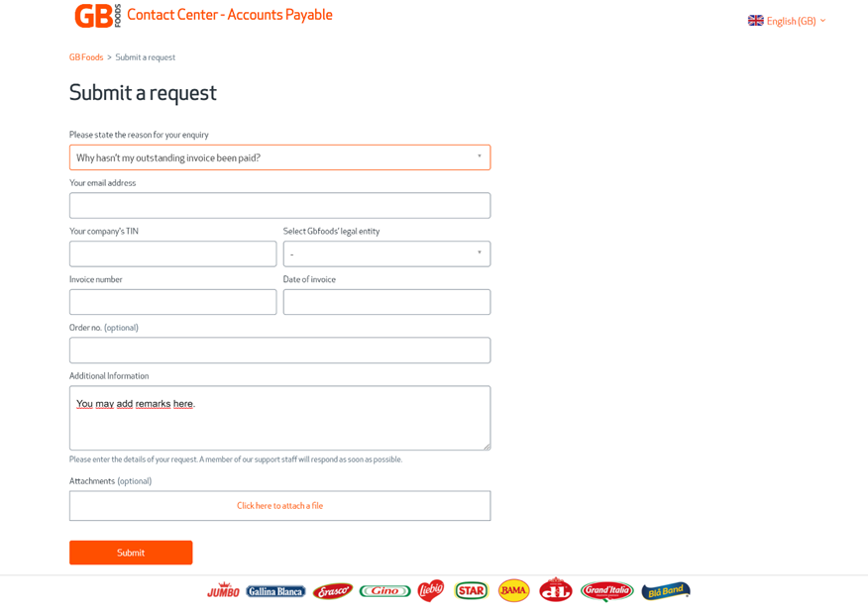The width and height of the screenshot is (868, 608).
Task: Go to GB Foods breadcrumb link
Action: coord(86,57)
